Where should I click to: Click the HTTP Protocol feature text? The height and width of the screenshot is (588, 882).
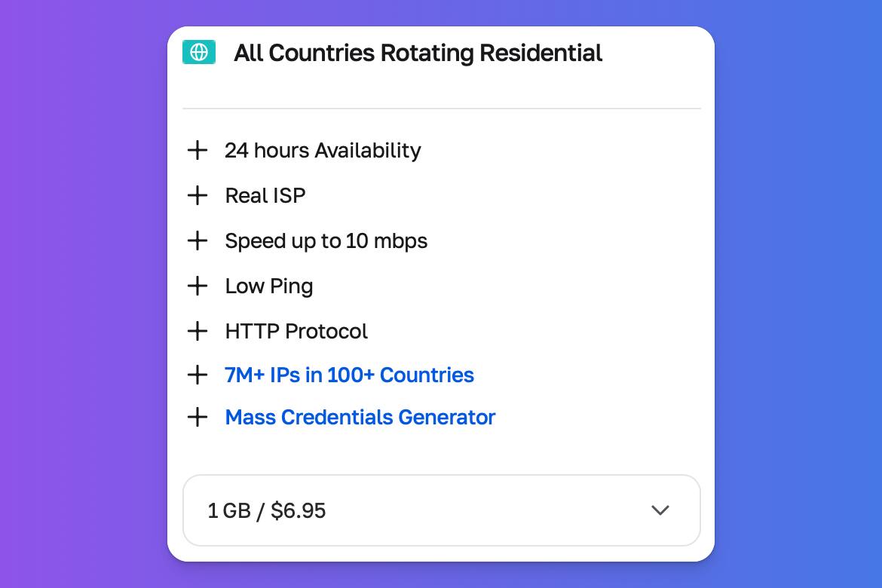[296, 331]
